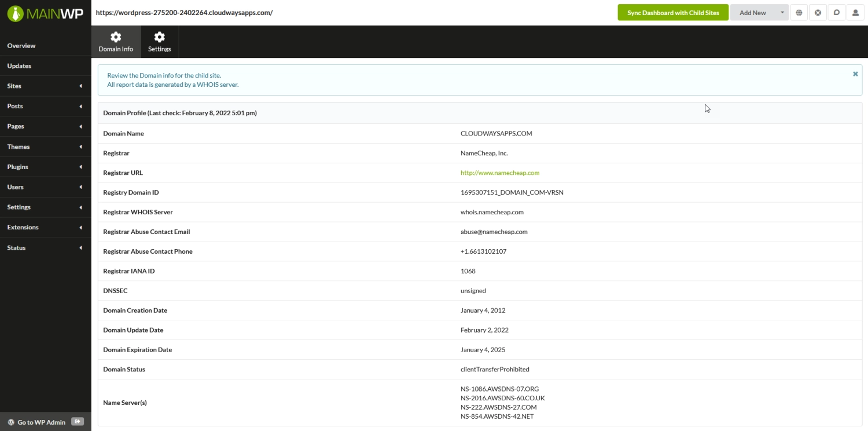The width and height of the screenshot is (868, 431).
Task: Dismiss the domain info review notice
Action: click(x=855, y=74)
